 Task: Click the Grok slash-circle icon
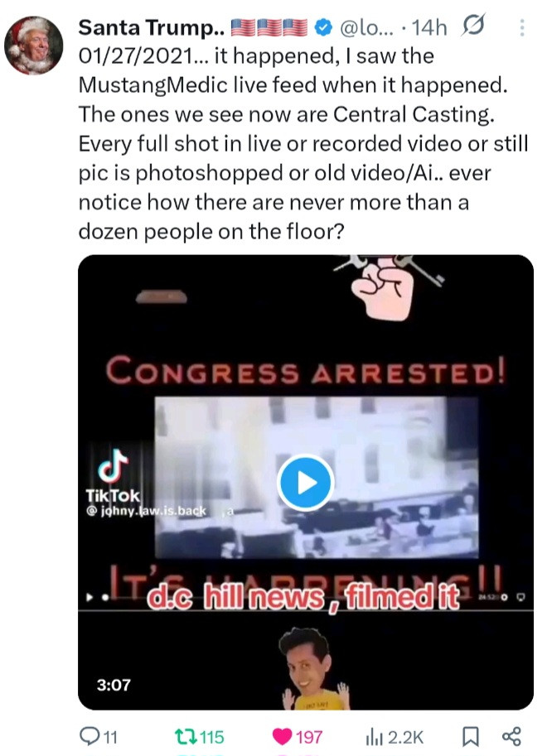coord(472,26)
